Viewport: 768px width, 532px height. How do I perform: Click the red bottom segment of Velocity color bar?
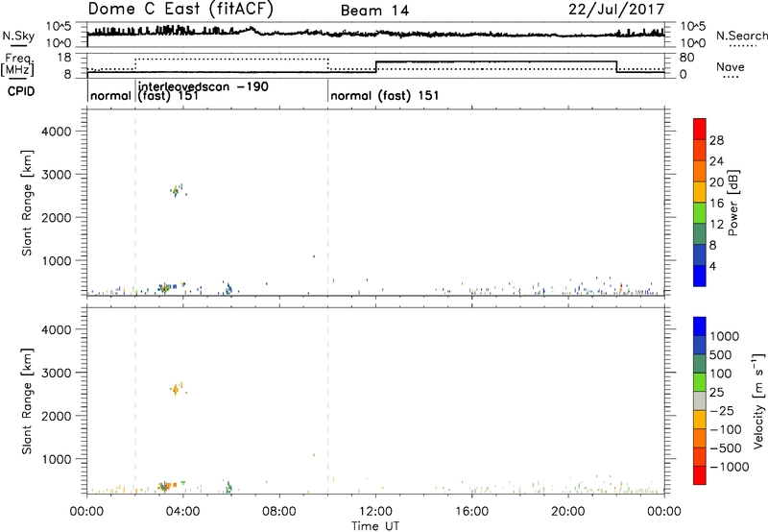tap(700, 474)
